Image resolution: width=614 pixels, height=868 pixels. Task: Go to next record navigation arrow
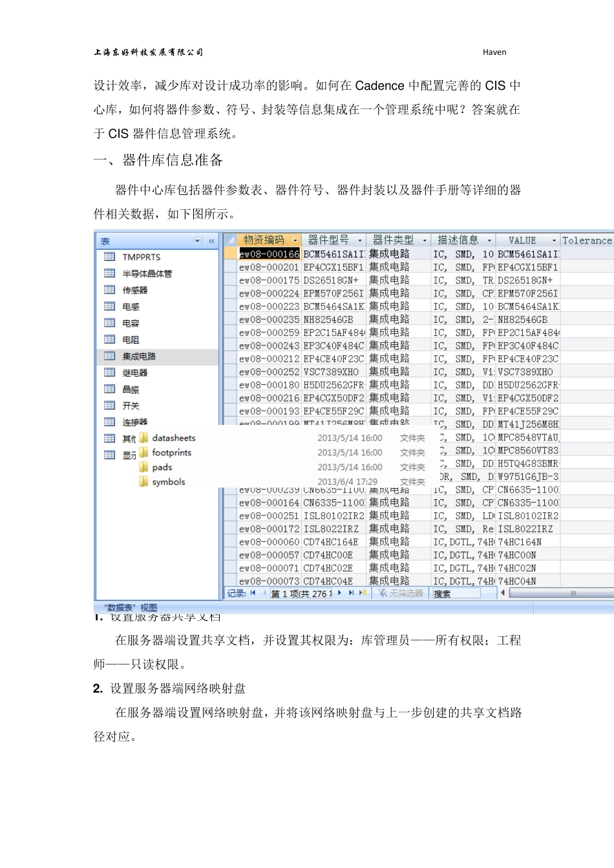pos(339,593)
